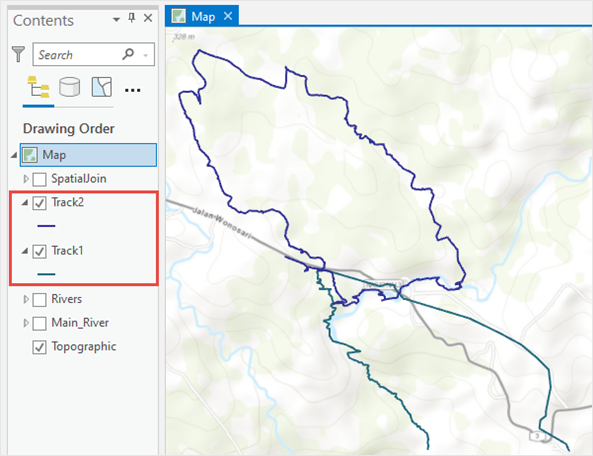Close the Contents pane
The width and height of the screenshot is (593, 456).
pos(148,18)
